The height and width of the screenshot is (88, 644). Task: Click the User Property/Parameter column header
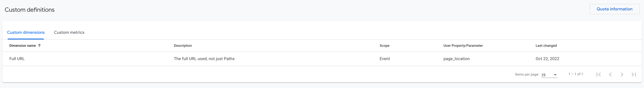click(x=463, y=46)
